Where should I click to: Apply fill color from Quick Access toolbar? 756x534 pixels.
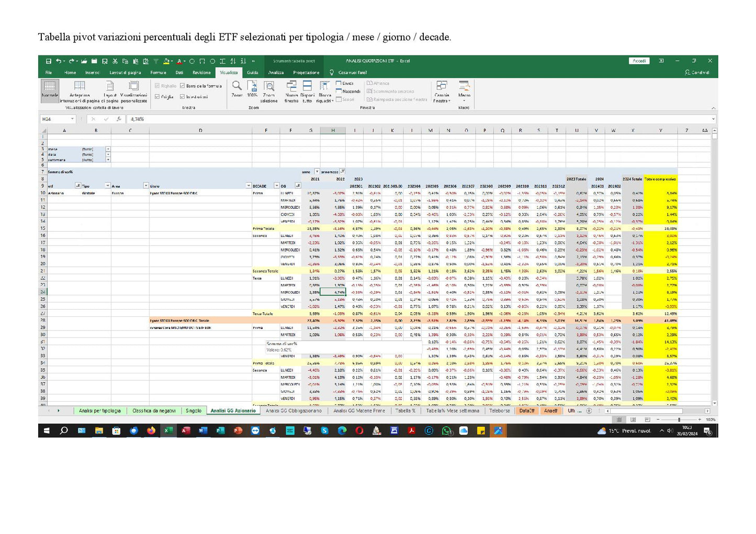click(x=166, y=61)
